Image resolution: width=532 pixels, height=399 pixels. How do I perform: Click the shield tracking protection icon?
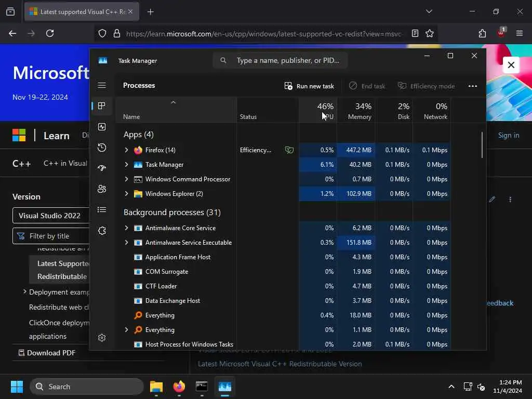(102, 33)
